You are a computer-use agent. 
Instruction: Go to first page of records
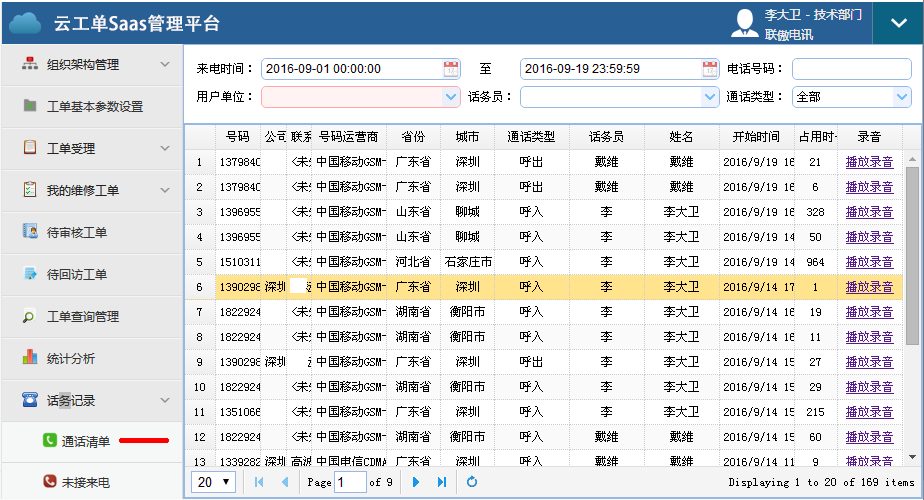pyautogui.click(x=259, y=482)
